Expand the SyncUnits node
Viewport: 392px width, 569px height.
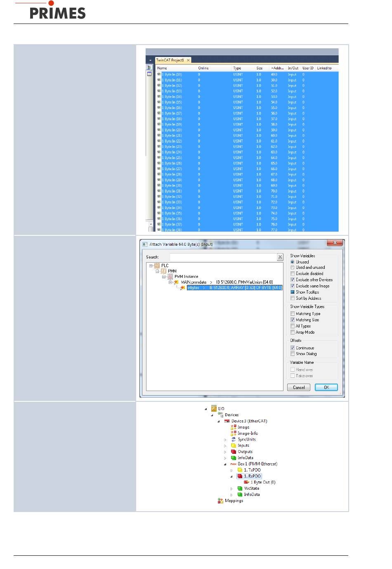[225, 440]
